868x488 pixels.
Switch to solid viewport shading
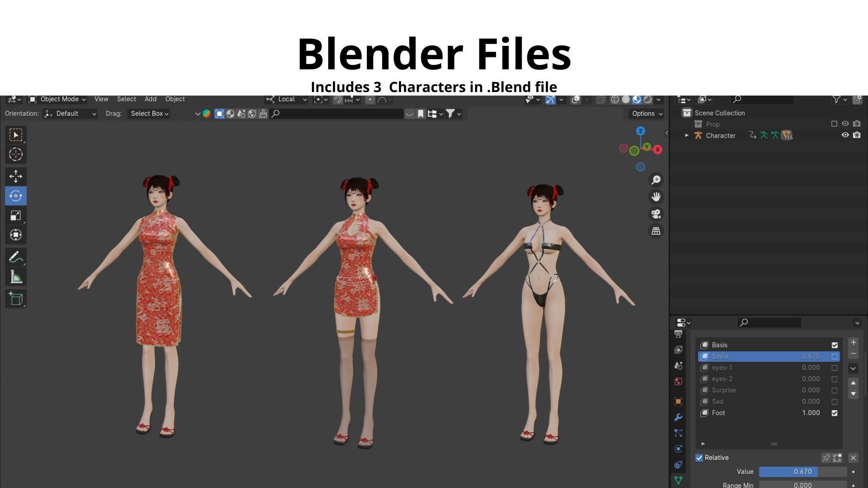coord(626,100)
